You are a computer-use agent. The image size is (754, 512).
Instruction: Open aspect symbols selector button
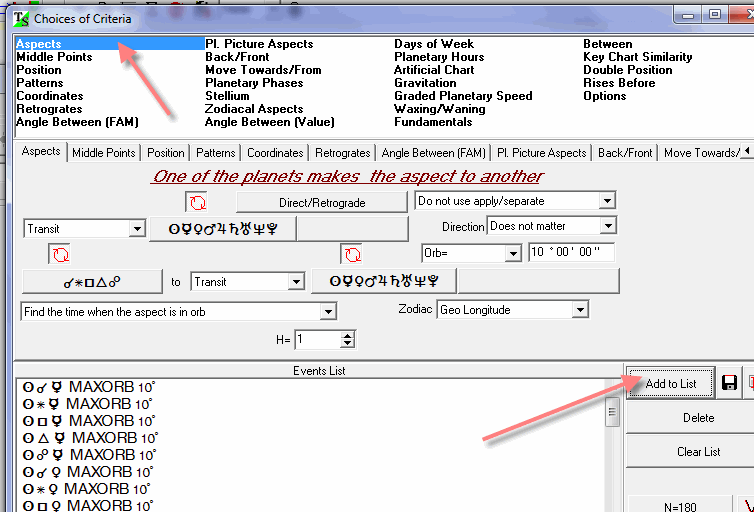coord(91,282)
